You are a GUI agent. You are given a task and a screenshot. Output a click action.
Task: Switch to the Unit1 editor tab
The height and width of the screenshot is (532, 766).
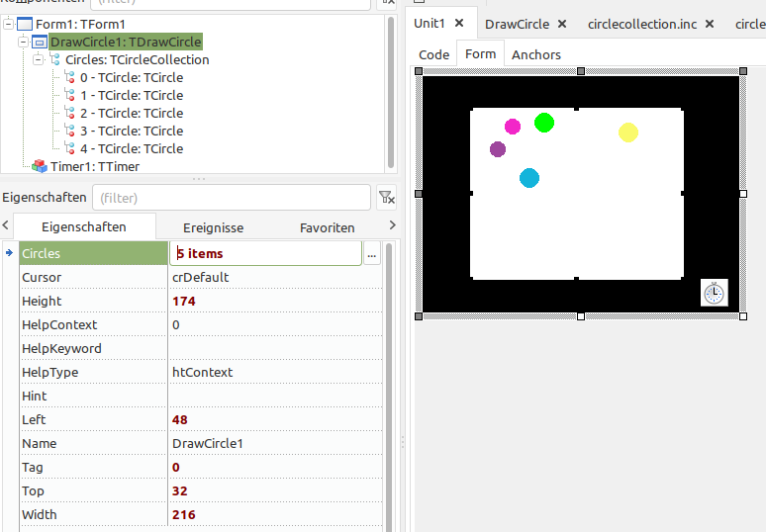click(430, 24)
